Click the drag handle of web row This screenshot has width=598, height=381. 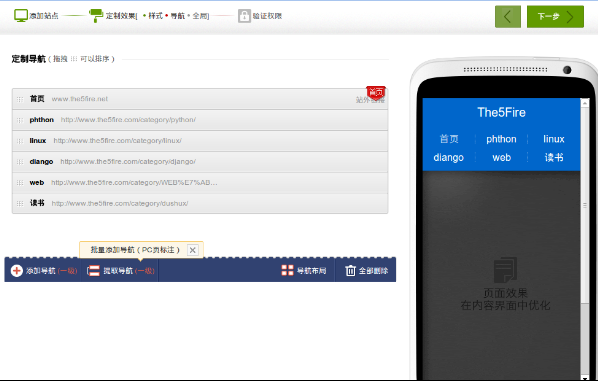click(20, 183)
